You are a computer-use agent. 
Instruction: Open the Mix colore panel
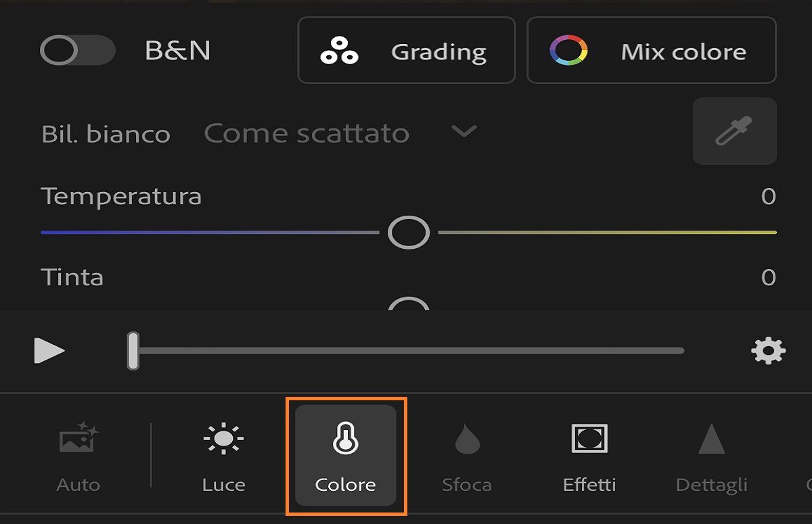pyautogui.click(x=651, y=51)
